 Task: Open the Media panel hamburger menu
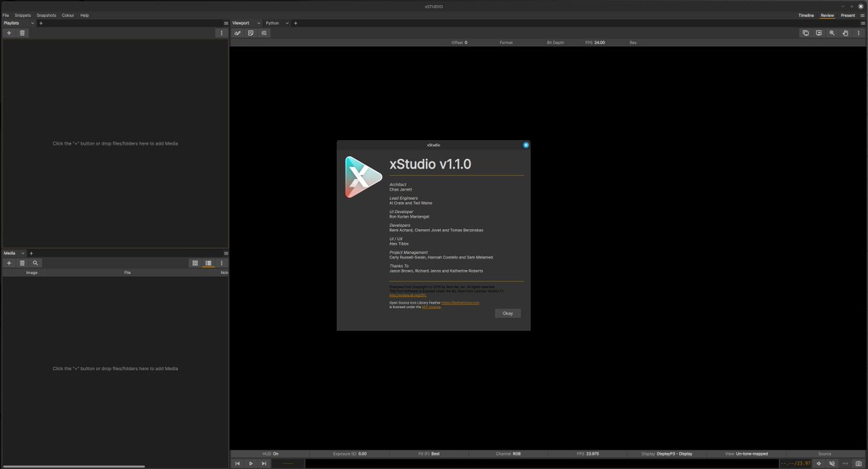(x=226, y=253)
